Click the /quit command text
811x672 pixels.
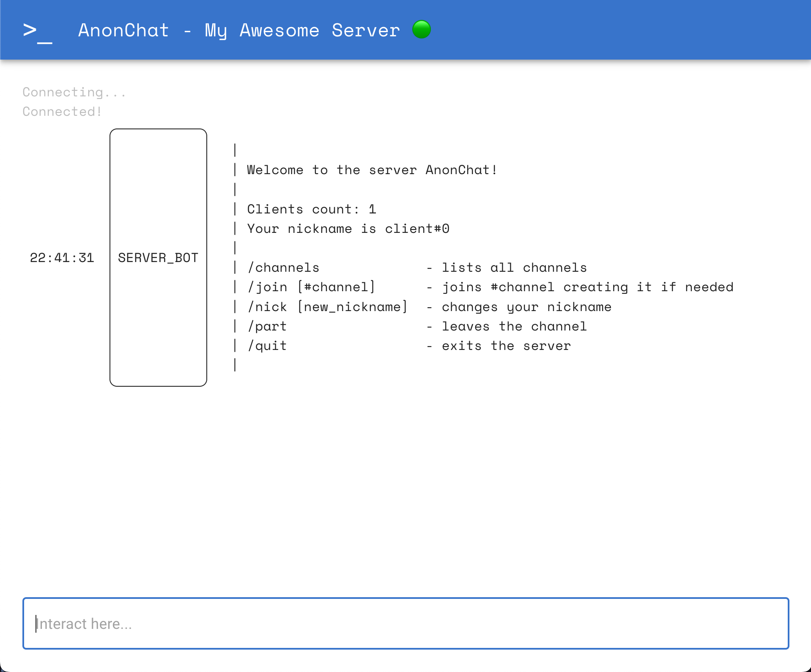click(x=268, y=346)
